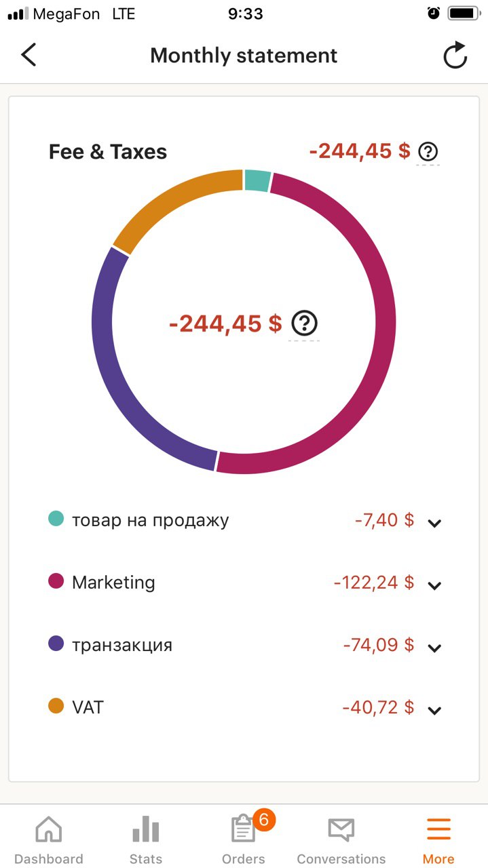Open help icon beside Fee & Taxes total
This screenshot has width=488, height=868.
coord(428,151)
